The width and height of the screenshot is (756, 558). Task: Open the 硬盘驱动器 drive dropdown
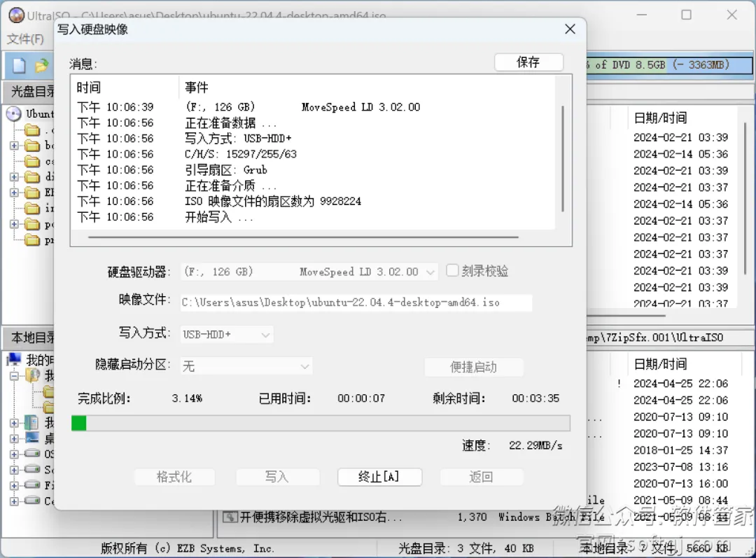click(430, 272)
